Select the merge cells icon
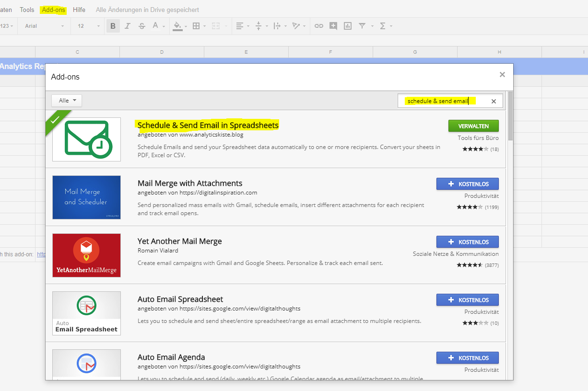 click(216, 26)
